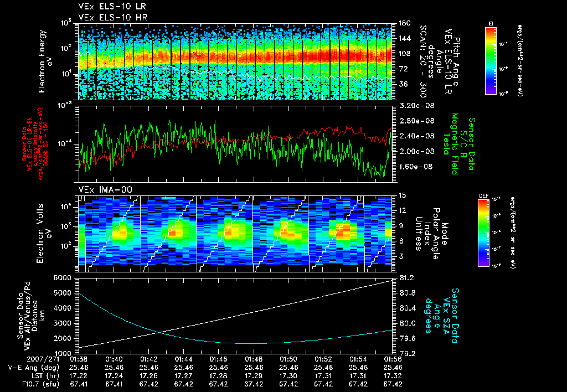
Task: Click the time tick label 01:50
Action: tap(288, 359)
